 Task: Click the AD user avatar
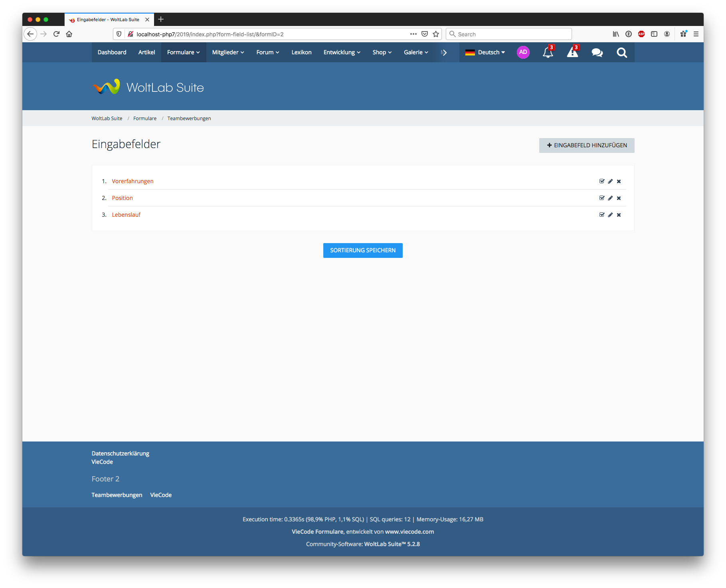pos(523,52)
